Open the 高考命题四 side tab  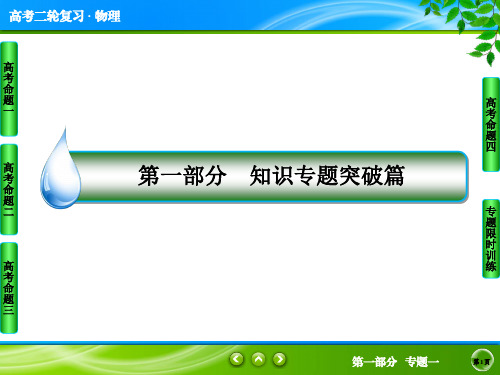(491, 124)
